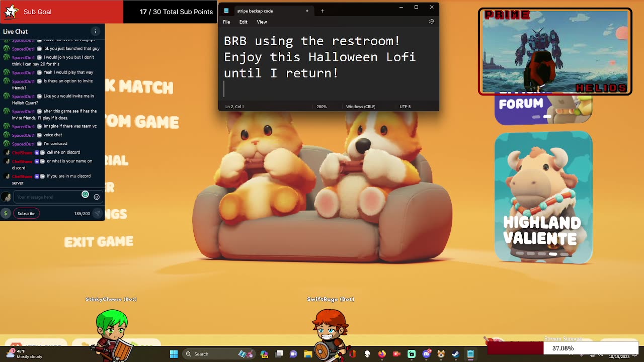Click the SwiftRage (Bot) name label
644x362 pixels.
[331, 299]
